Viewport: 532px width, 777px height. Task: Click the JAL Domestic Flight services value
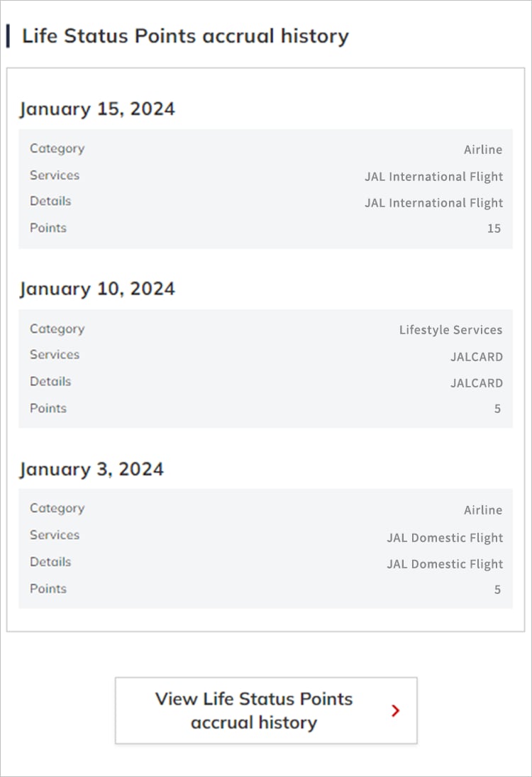pos(445,537)
